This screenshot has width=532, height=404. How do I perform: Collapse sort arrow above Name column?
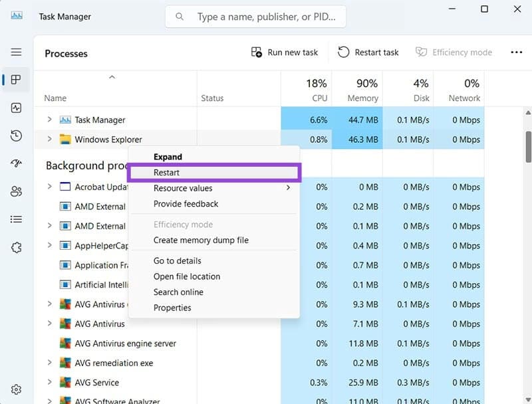tap(112, 77)
